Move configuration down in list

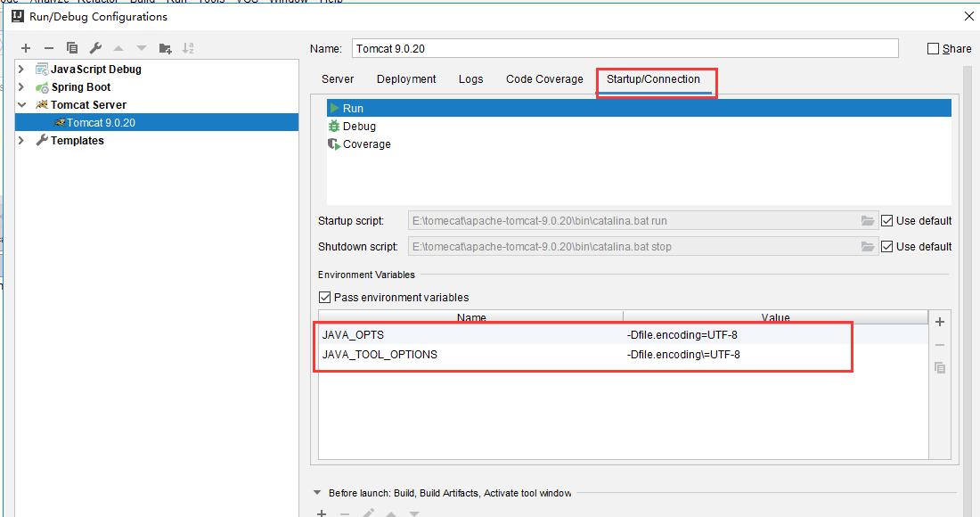click(142, 48)
